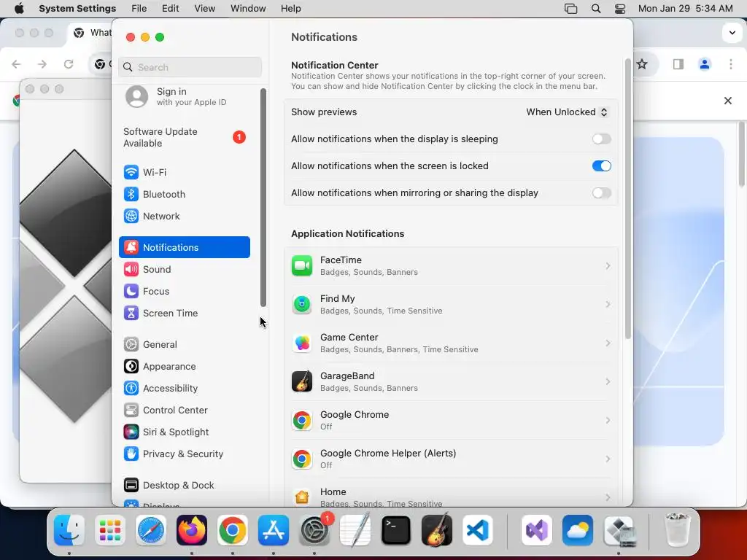Image resolution: width=747 pixels, height=560 pixels.
Task: Open Privacy & Security settings
Action: pyautogui.click(x=185, y=454)
